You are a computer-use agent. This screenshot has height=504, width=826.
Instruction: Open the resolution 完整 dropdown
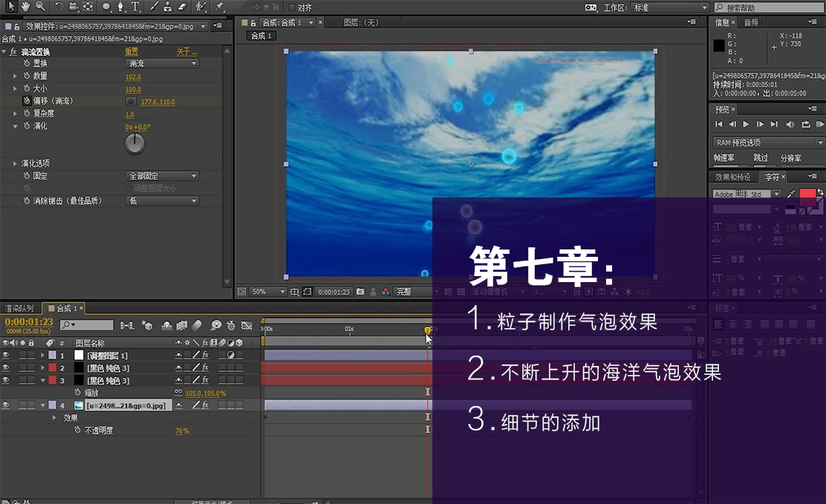(417, 291)
